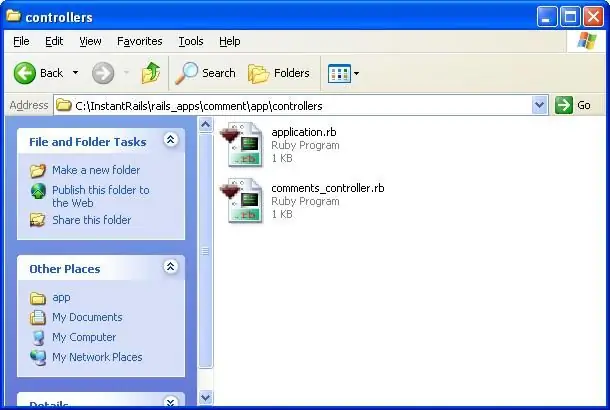The width and height of the screenshot is (610, 410).
Task: Collapse the Other Places panel
Action: coord(170,266)
